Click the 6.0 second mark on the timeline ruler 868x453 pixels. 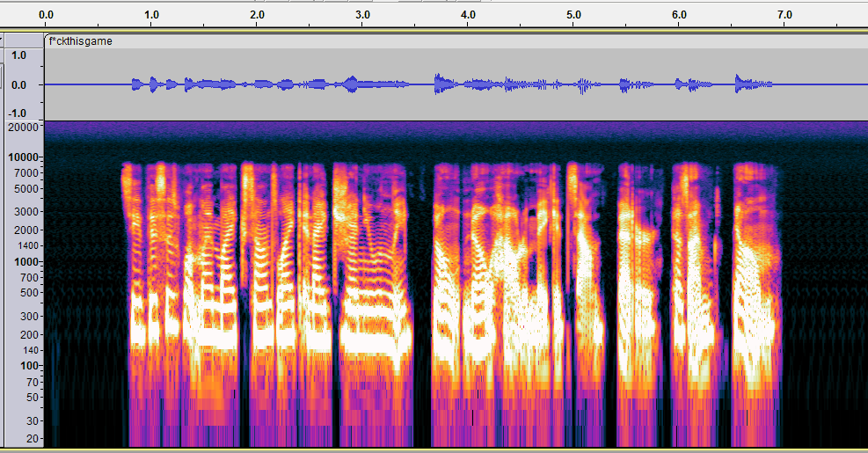(679, 15)
